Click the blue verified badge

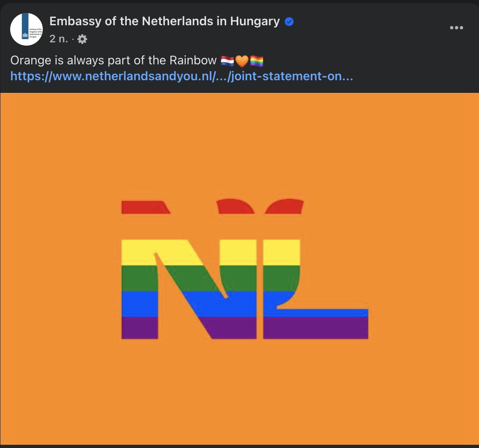(x=289, y=22)
